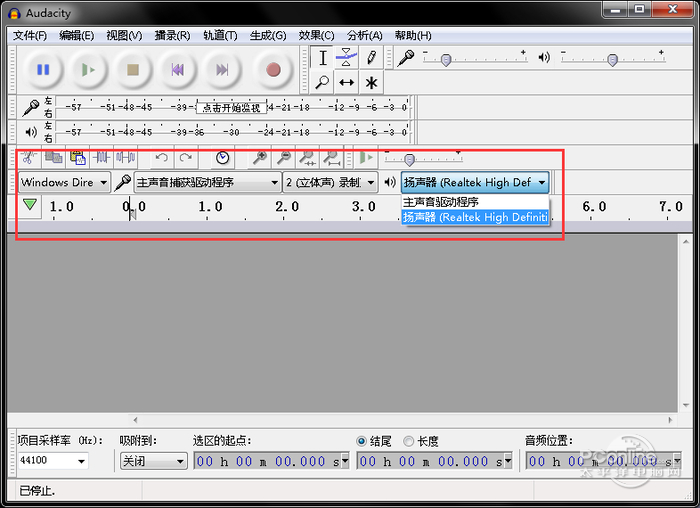This screenshot has height=508, width=700.
Task: Open the 视图(V) menu
Action: 124,35
